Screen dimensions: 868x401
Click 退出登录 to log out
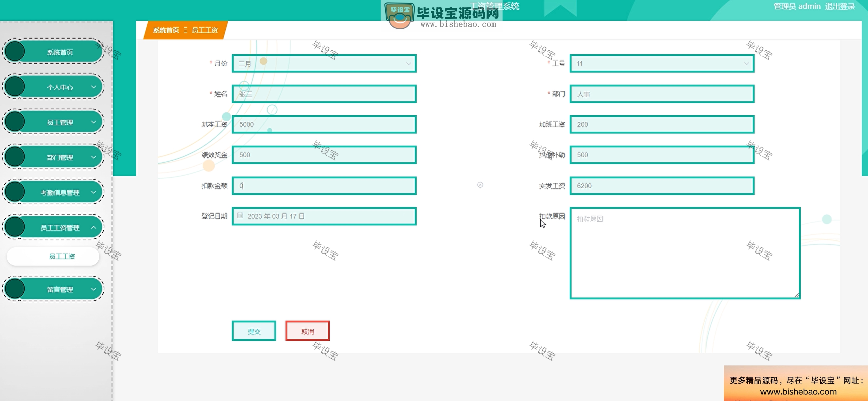coord(840,6)
